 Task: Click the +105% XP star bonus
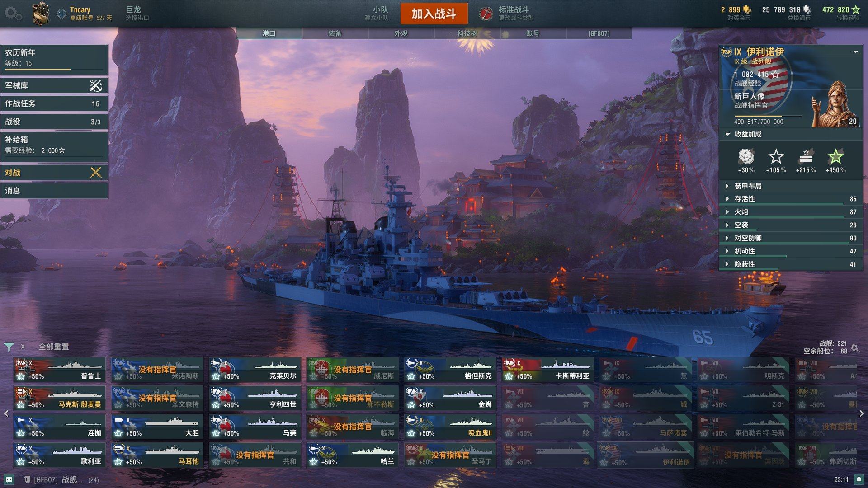click(776, 157)
